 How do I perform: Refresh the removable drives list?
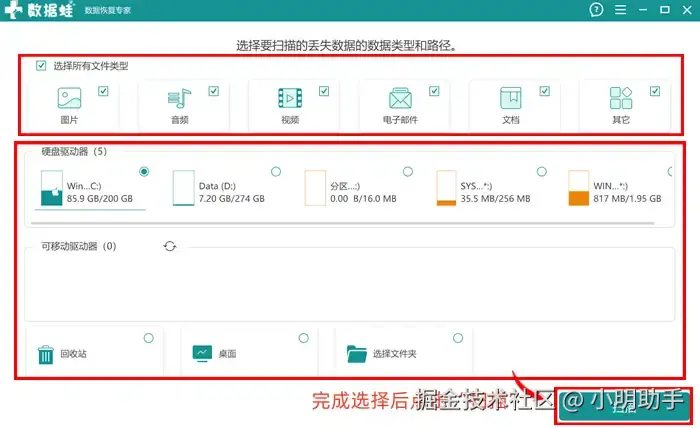pyautogui.click(x=170, y=246)
